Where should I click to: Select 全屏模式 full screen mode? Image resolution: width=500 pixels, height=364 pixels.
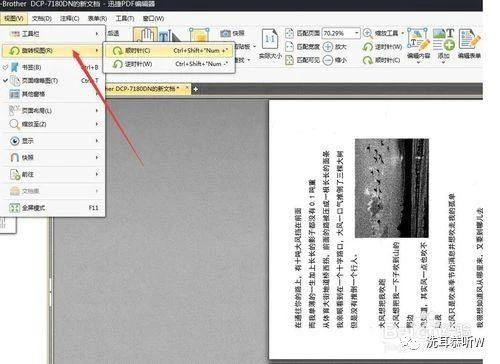tap(53, 208)
